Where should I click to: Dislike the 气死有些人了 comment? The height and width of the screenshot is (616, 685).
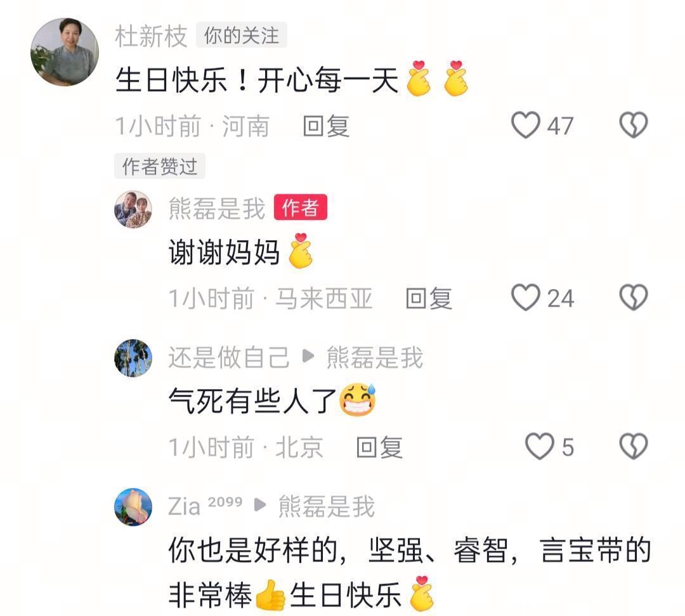634,447
